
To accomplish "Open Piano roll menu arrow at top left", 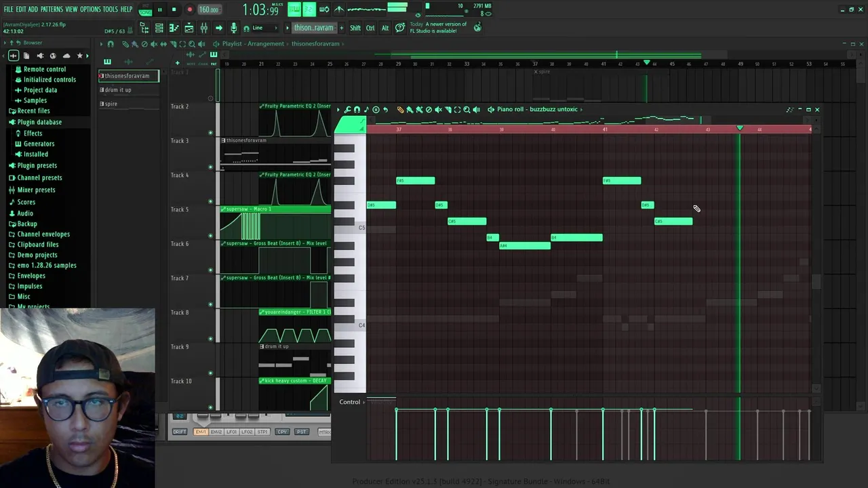I will 338,109.
